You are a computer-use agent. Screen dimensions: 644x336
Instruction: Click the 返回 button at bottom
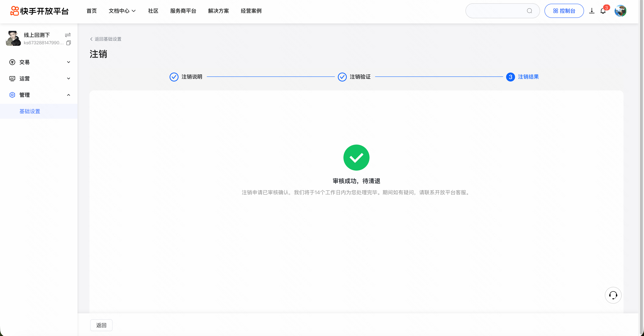101,325
